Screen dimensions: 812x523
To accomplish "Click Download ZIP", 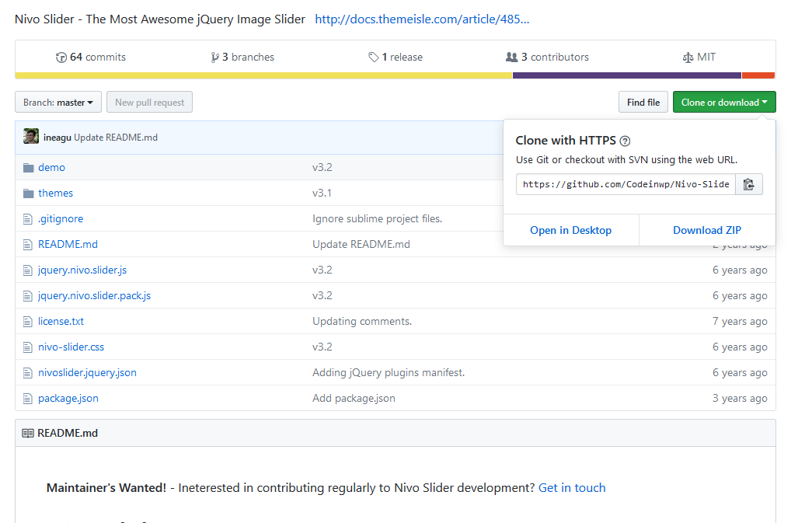I will [x=707, y=230].
